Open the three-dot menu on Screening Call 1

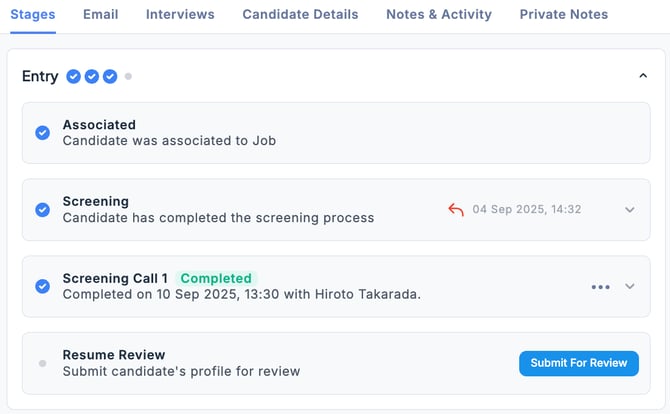(x=600, y=286)
